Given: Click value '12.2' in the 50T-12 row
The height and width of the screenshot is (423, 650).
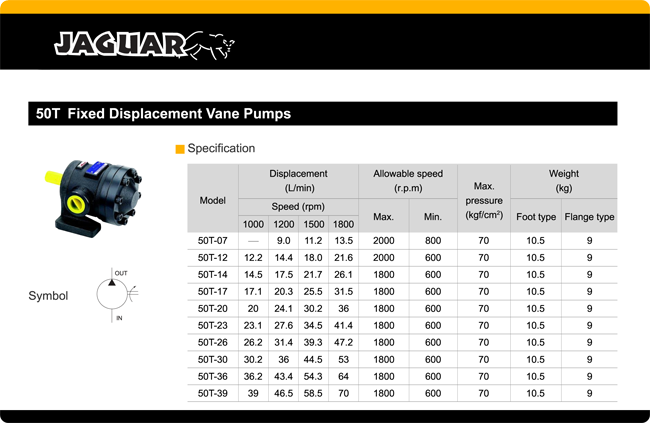Looking at the screenshot, I should coord(253,258).
